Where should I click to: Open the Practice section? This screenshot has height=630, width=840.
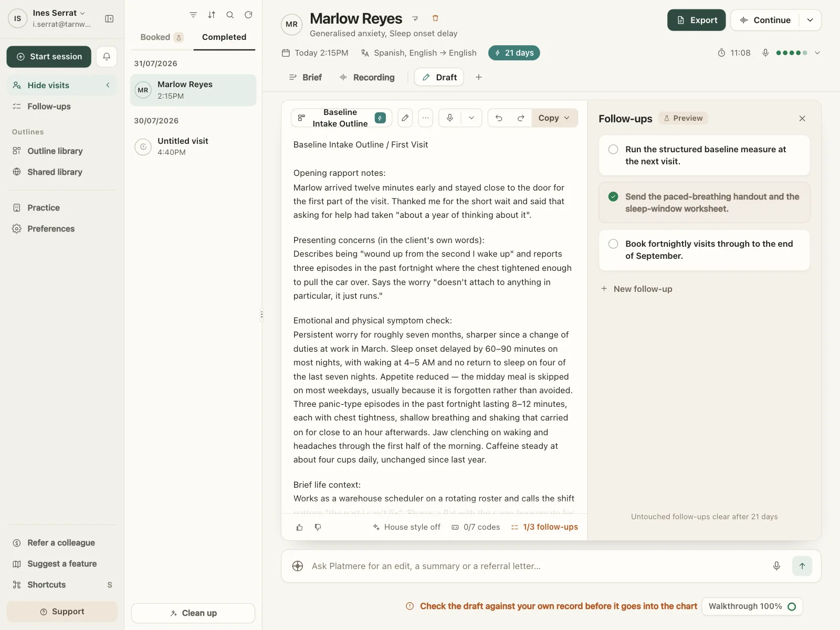(62, 208)
